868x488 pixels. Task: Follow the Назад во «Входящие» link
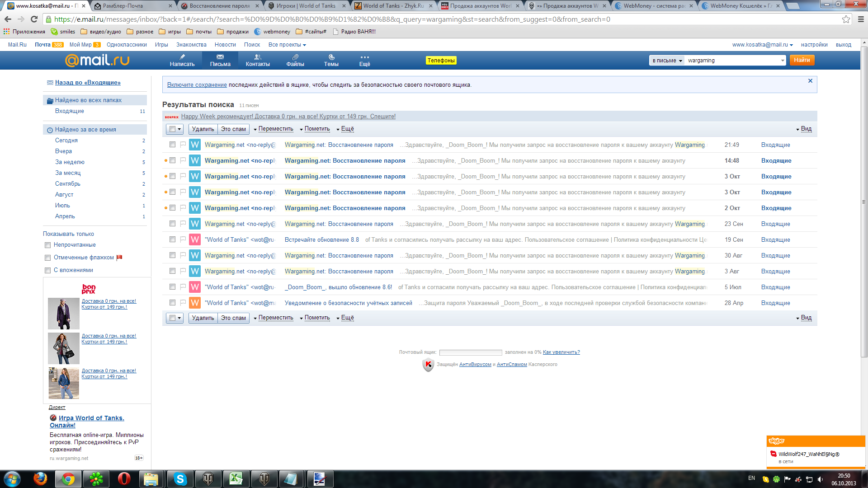click(x=88, y=82)
